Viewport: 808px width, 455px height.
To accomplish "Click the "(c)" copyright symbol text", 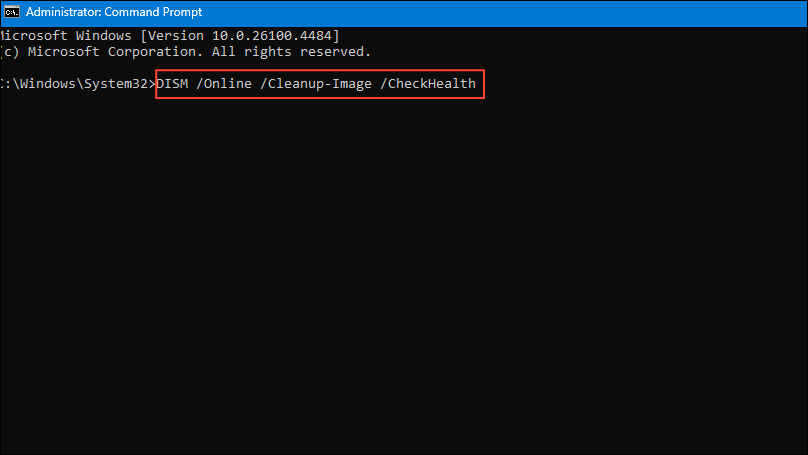I will pyautogui.click(x=11, y=51).
